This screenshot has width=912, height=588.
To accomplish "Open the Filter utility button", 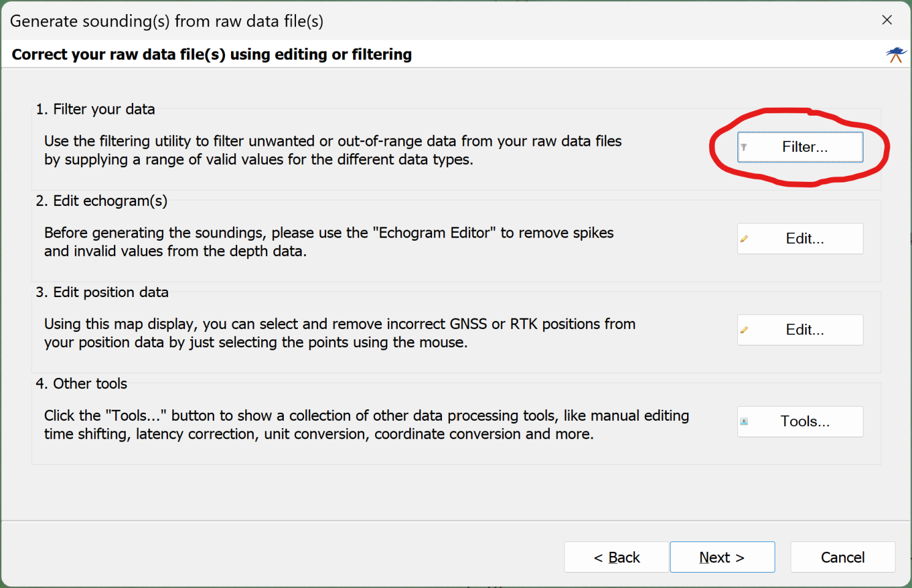I will [x=800, y=147].
